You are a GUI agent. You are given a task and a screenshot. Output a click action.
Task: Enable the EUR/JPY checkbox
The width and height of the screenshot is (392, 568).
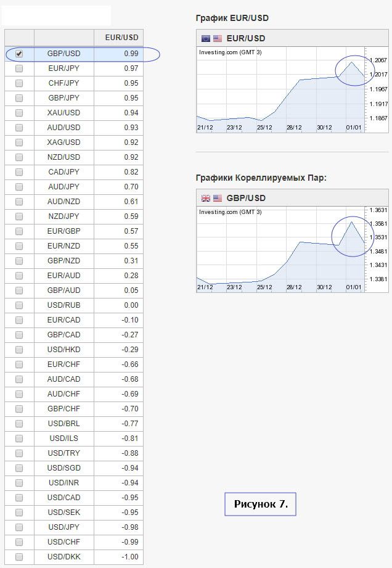[19, 68]
